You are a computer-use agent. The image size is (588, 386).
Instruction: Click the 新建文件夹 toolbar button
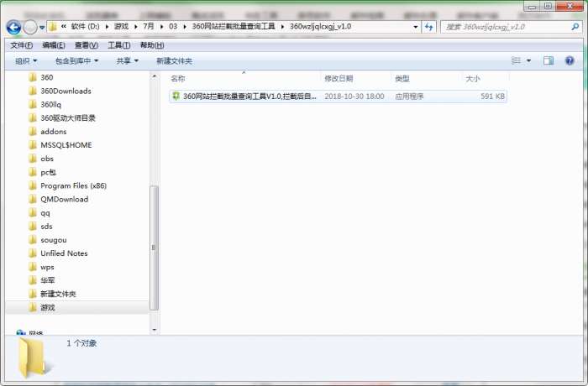(174, 60)
